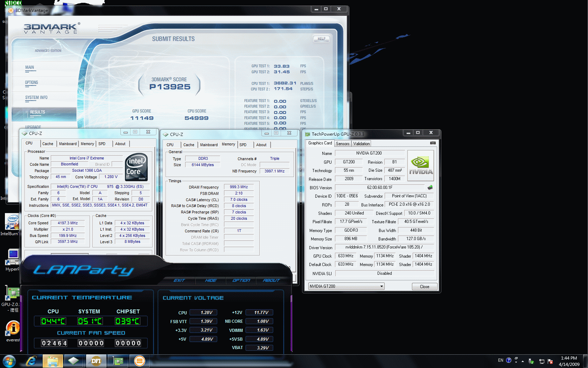The image size is (588, 368).
Task: Click HIDE in the LANParty panel
Action: tap(211, 280)
